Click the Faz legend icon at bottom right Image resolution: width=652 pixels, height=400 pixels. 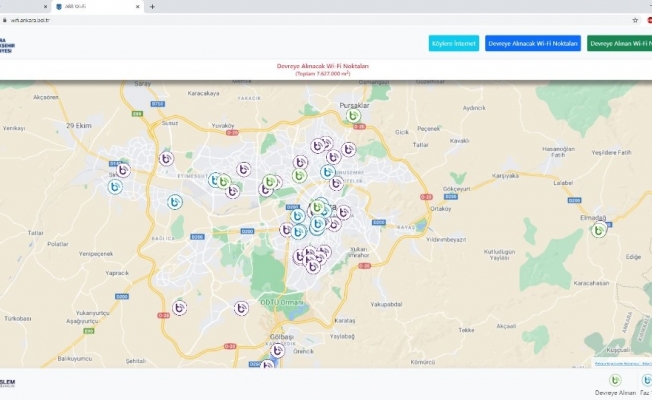(x=646, y=380)
